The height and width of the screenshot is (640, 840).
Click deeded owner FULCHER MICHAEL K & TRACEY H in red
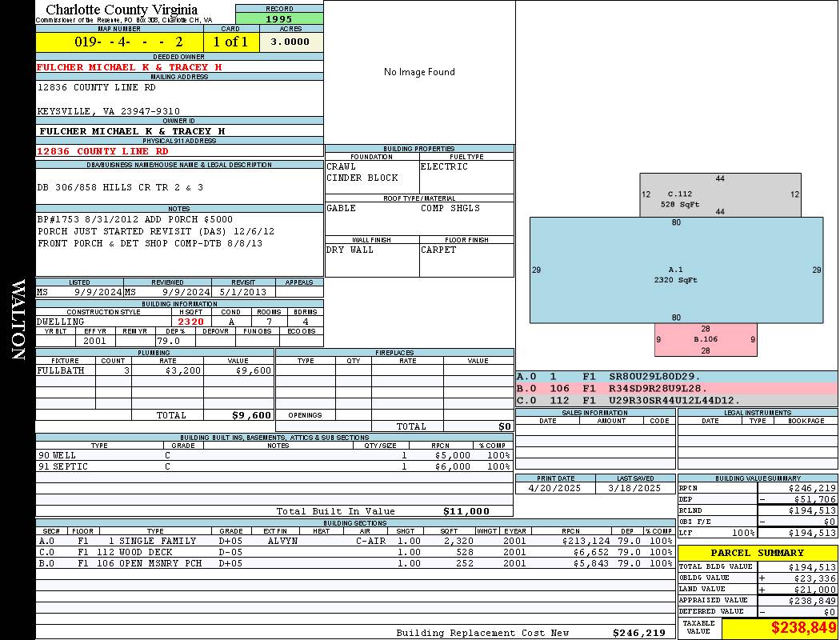(129, 67)
